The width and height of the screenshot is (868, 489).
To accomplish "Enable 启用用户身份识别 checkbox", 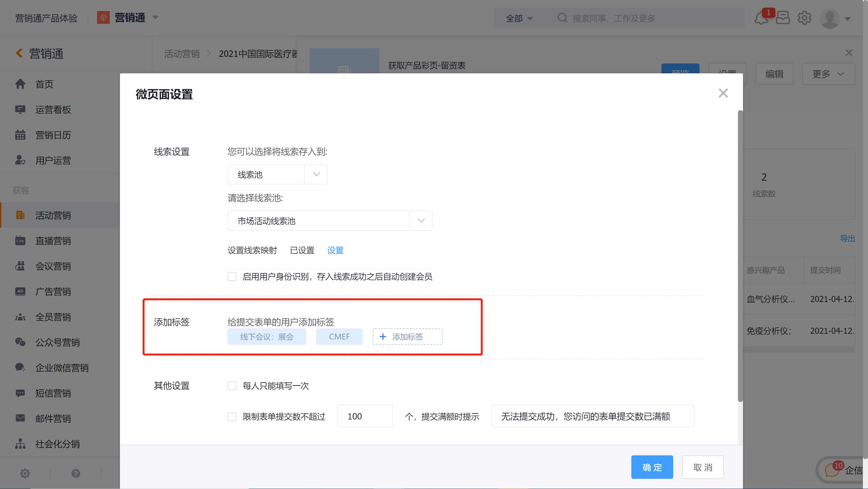I will [232, 277].
